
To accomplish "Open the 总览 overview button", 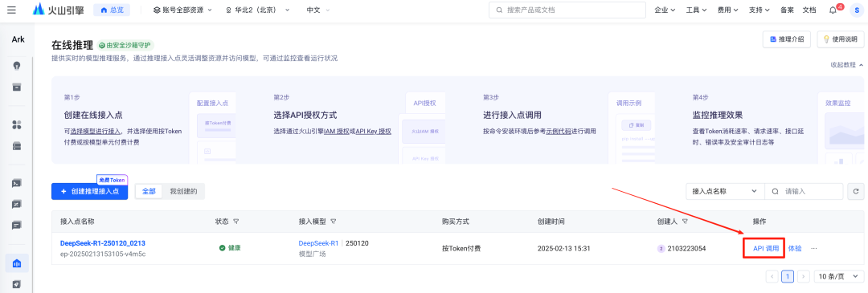I will tap(112, 10).
